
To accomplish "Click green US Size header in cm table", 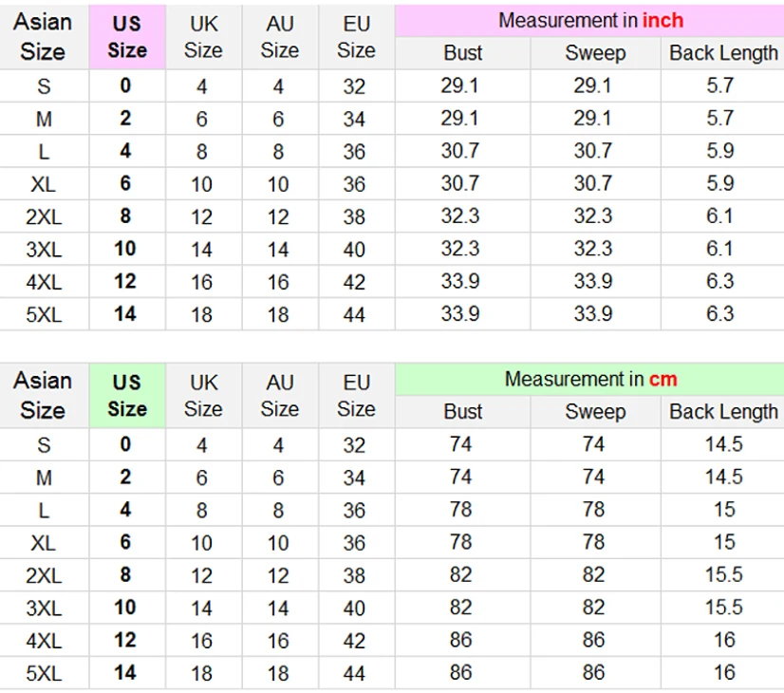I will coord(127,396).
